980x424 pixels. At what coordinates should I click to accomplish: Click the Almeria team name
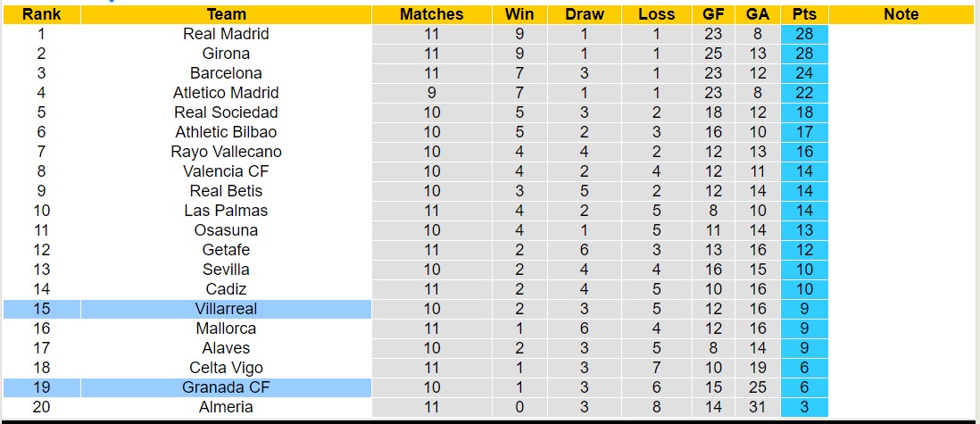[226, 407]
